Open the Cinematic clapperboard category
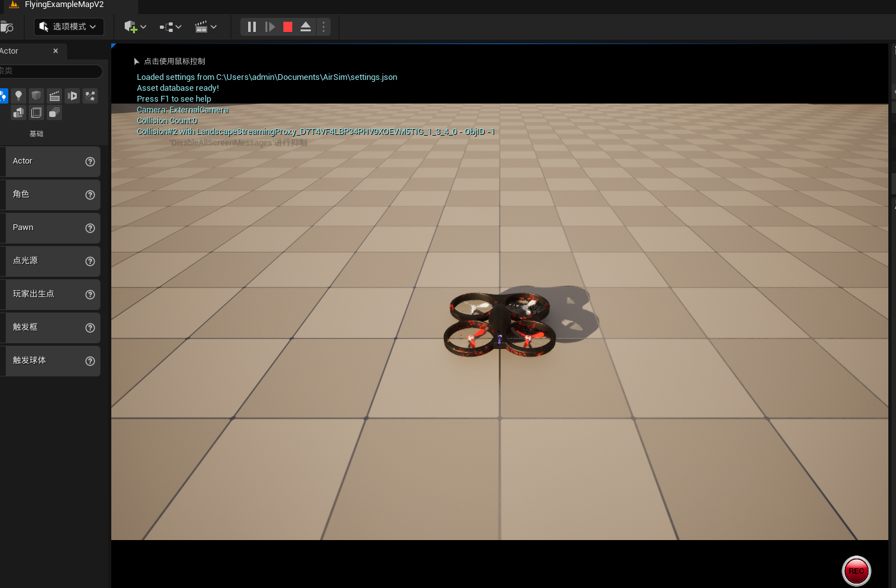This screenshot has width=896, height=588. [54, 96]
